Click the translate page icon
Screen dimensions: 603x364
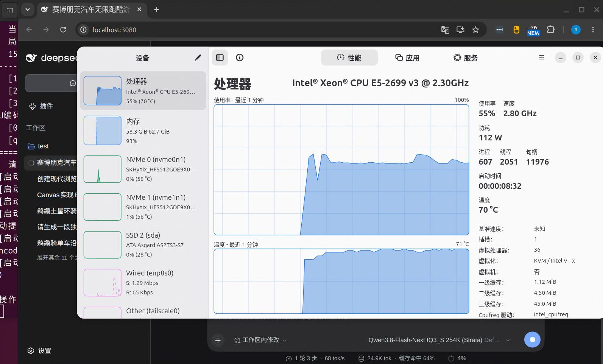coord(445,30)
